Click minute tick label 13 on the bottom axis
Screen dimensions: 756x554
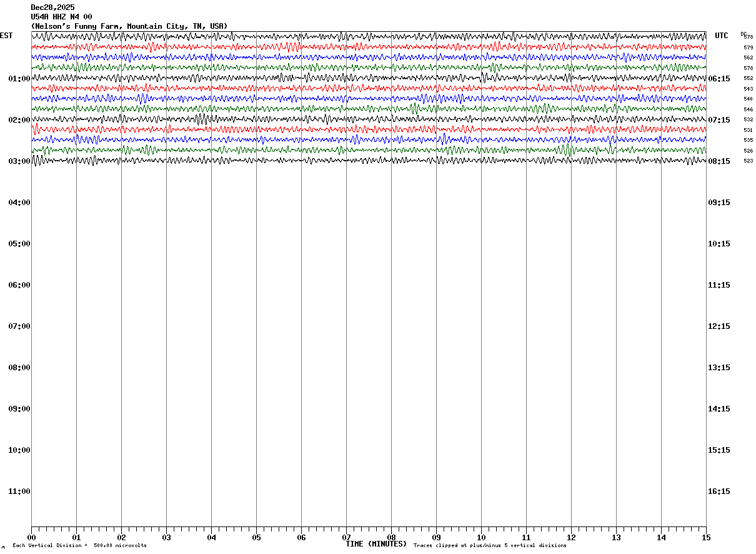tap(616, 538)
